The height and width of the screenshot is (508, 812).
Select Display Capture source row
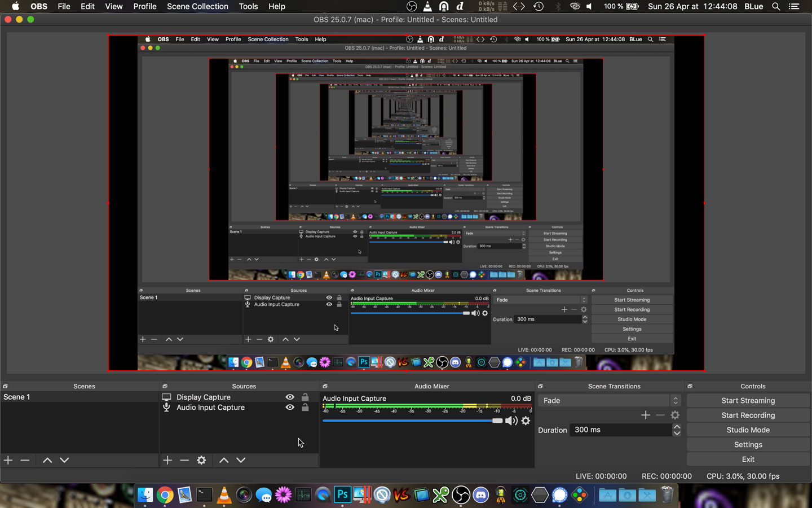click(x=240, y=397)
